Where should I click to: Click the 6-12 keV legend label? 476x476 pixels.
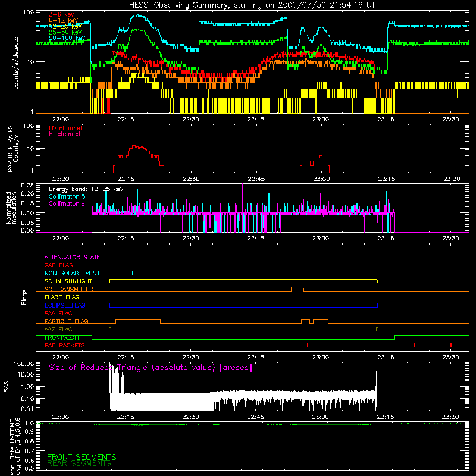[x=64, y=20]
